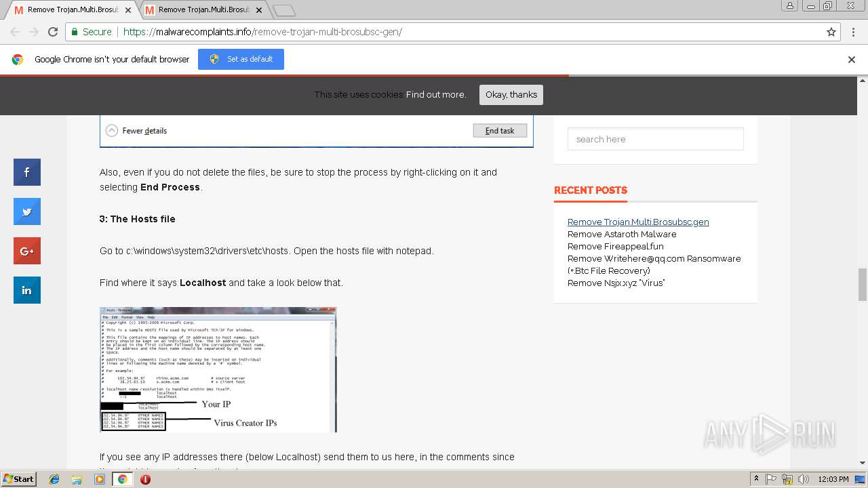Share the page via Twitter icon
This screenshot has height=488, width=868.
pyautogui.click(x=27, y=211)
